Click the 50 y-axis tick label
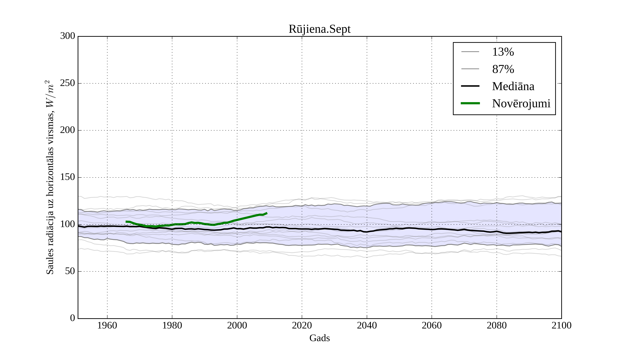624x364 pixels. point(70,271)
